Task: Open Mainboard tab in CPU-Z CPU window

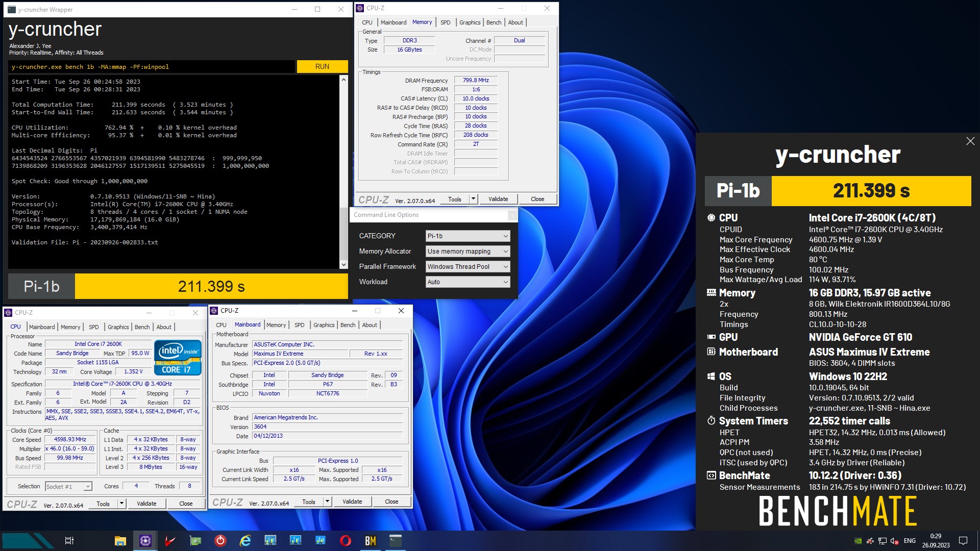Action: point(42,327)
